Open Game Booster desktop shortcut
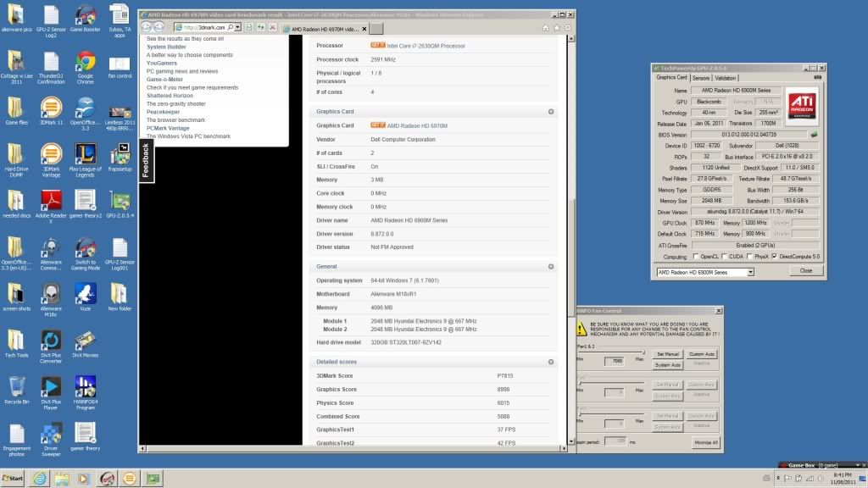 pos(86,18)
